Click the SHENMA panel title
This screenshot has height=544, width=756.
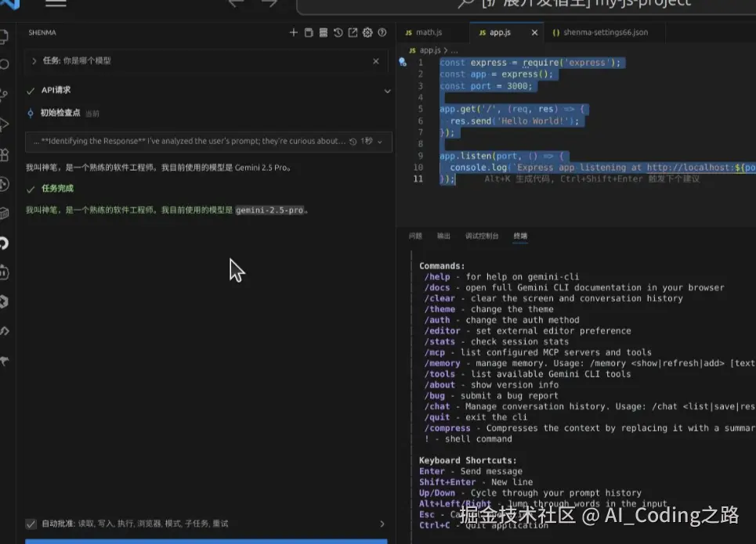click(42, 32)
